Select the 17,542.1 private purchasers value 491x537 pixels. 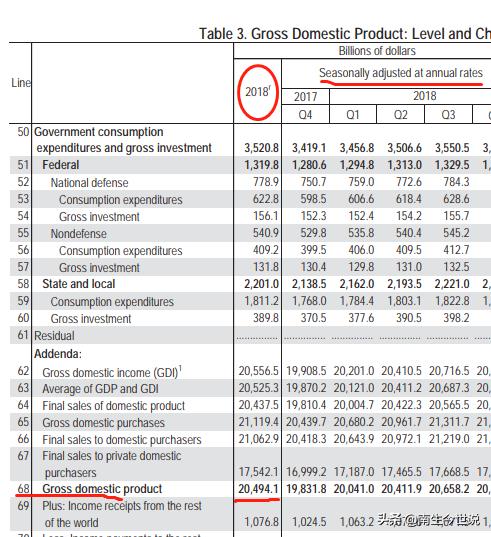click(259, 472)
